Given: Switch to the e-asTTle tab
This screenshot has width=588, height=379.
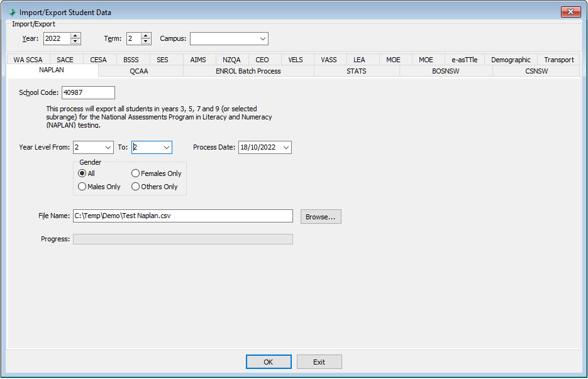Looking at the screenshot, I should pyautogui.click(x=465, y=60).
